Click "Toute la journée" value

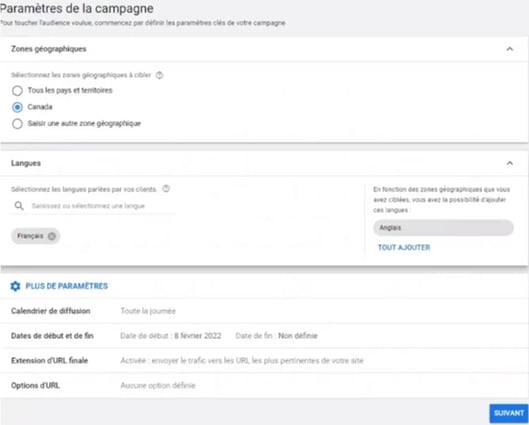tap(148, 311)
